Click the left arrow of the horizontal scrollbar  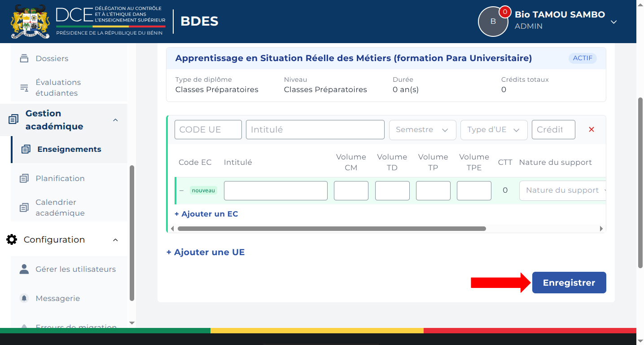pyautogui.click(x=172, y=229)
